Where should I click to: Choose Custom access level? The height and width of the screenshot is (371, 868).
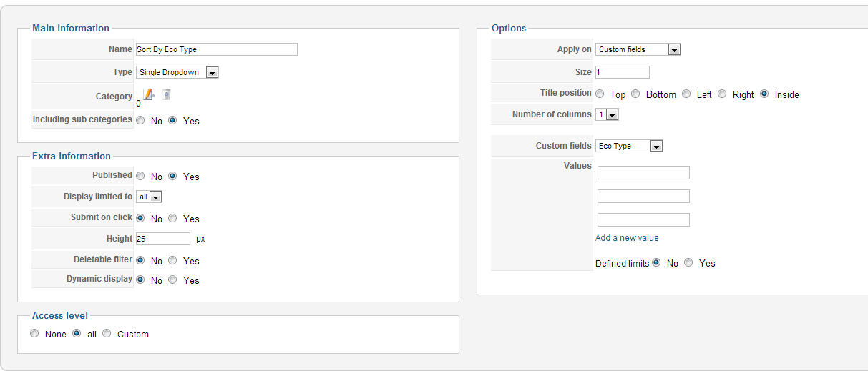pos(107,333)
